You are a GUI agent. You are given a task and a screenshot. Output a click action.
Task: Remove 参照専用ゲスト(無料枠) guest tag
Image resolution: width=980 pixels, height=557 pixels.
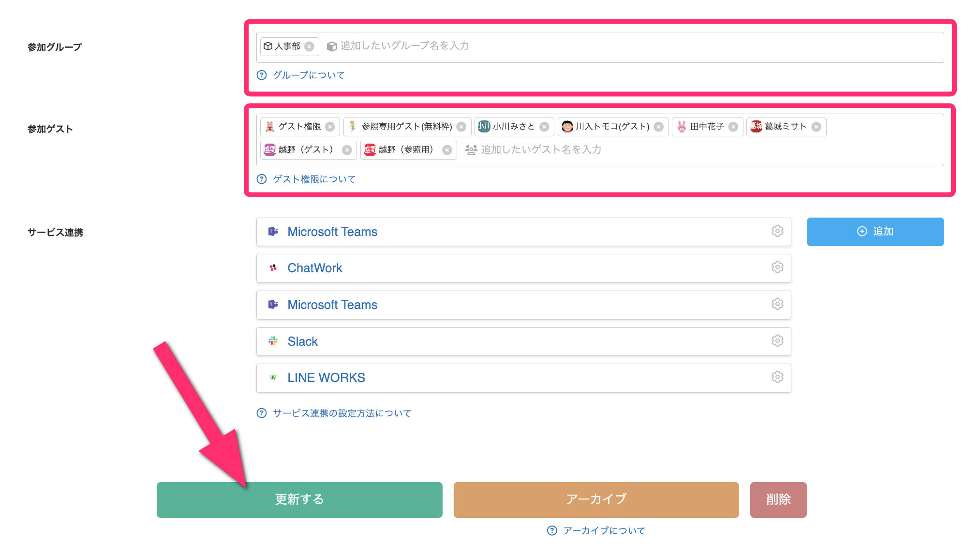point(461,127)
